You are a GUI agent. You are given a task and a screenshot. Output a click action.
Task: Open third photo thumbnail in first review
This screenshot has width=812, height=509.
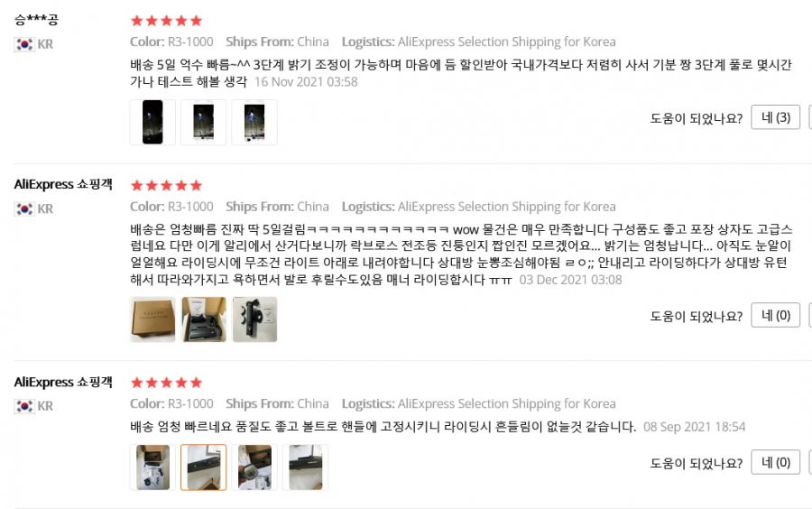[x=254, y=122]
